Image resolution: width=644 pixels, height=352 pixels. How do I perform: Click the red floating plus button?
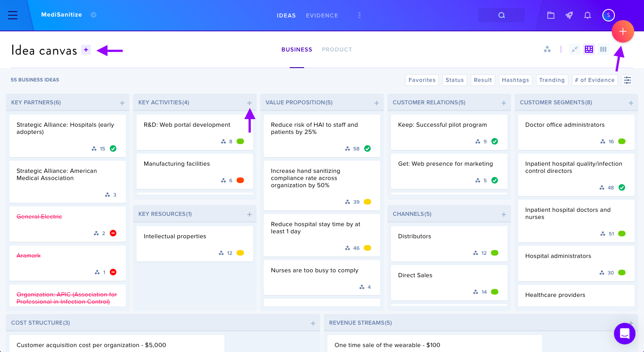[x=623, y=31]
